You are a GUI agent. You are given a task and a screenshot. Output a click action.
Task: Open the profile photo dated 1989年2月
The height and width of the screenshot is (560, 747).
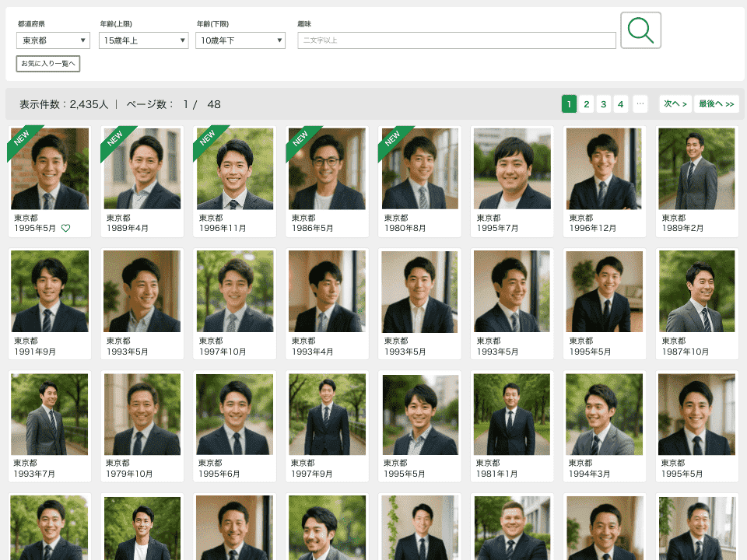coord(697,169)
